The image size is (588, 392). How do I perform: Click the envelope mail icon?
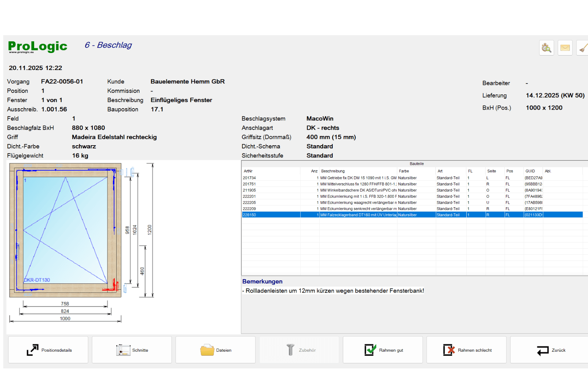tap(565, 48)
